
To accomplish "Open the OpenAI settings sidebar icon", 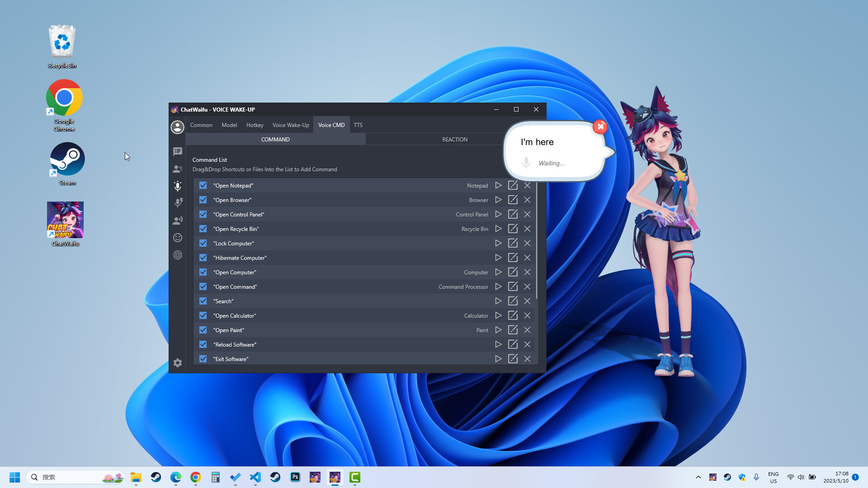I will point(178,255).
